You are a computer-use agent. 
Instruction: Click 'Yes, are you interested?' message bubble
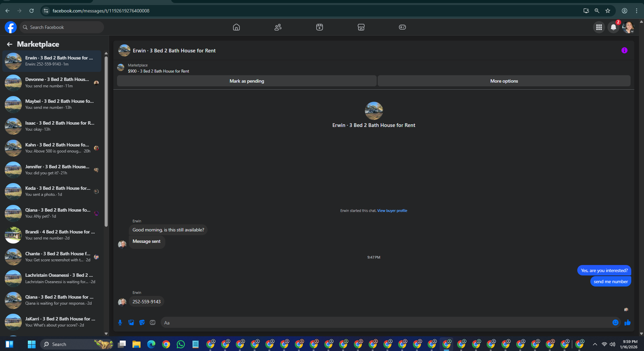tap(604, 270)
